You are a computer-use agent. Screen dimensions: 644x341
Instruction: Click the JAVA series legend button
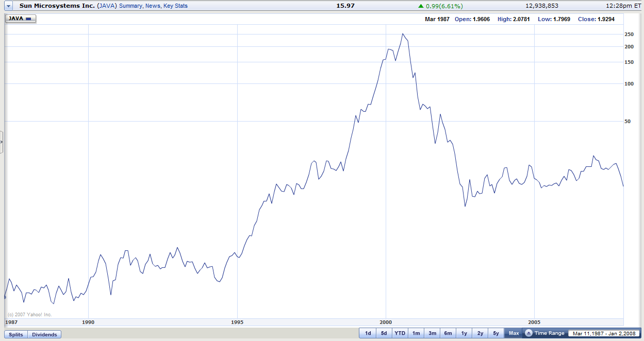(21, 18)
